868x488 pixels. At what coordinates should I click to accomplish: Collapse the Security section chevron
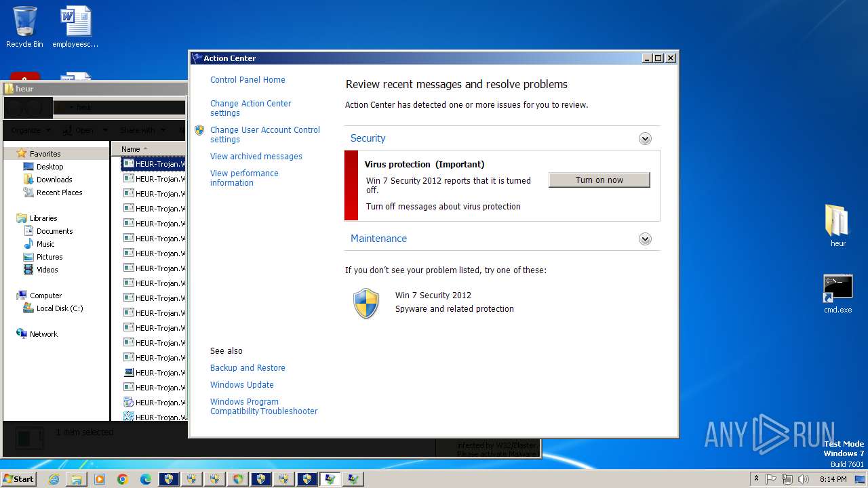[645, 138]
